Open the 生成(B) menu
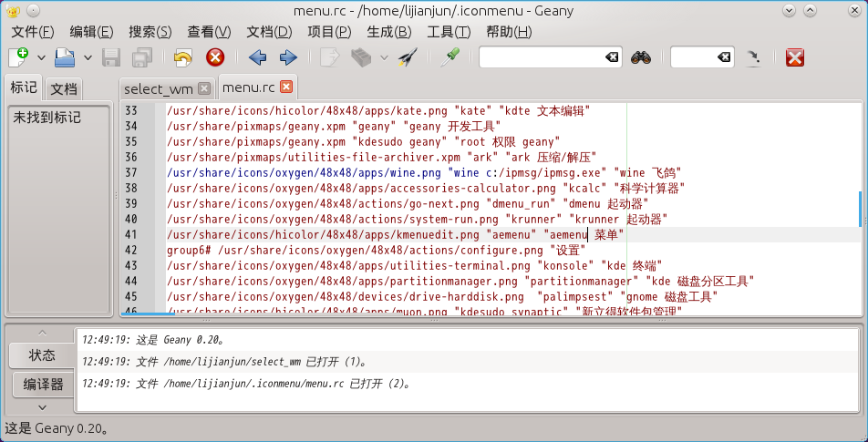Screen dimensions: 868x442 pyautogui.click(x=389, y=32)
